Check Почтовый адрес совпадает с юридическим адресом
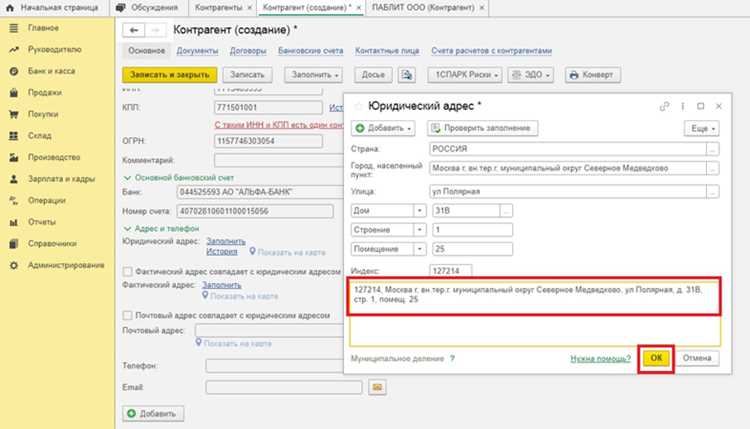This screenshot has width=750, height=429. tap(128, 316)
